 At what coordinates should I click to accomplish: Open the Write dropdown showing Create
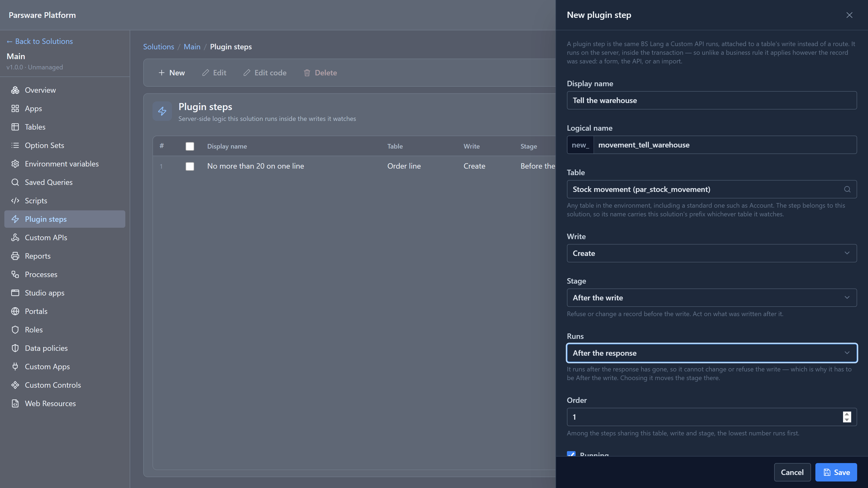click(712, 253)
